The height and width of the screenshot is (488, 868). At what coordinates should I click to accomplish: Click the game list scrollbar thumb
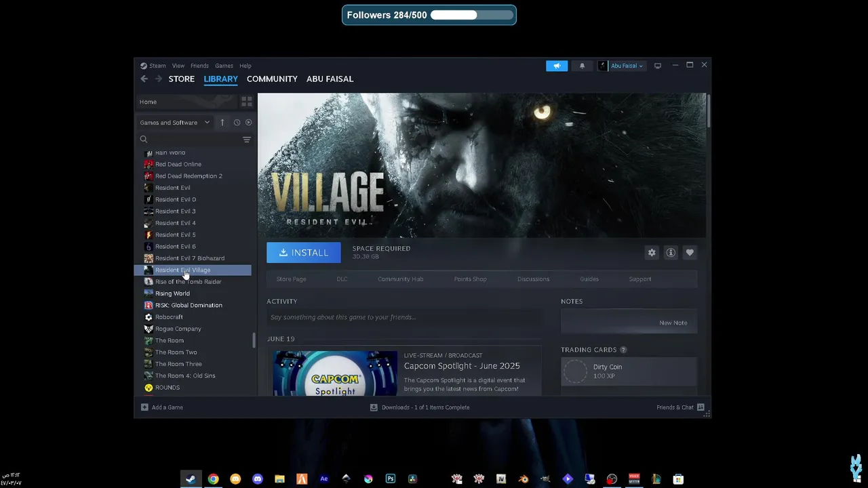coord(254,340)
